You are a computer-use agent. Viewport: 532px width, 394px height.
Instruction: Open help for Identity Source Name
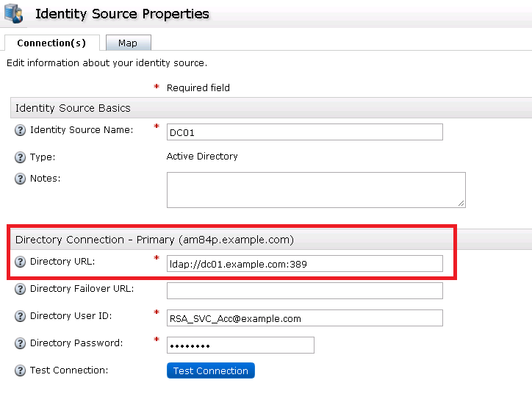tap(21, 130)
